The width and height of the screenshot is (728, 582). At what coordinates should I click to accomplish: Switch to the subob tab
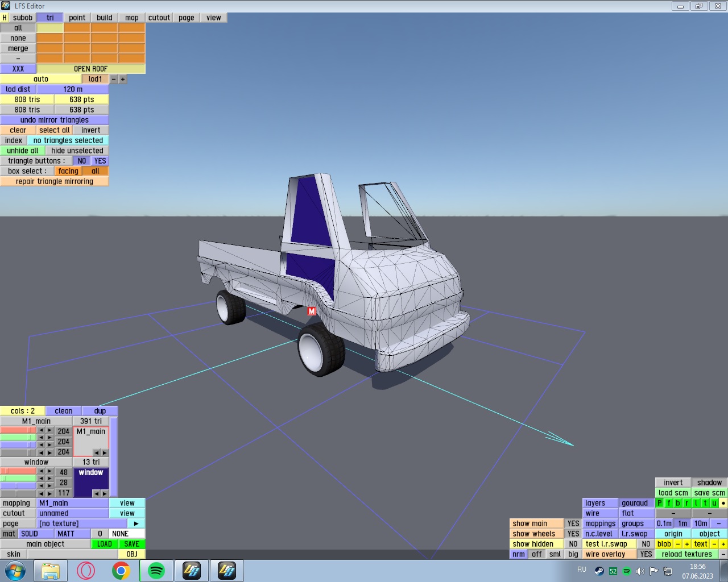tap(23, 18)
